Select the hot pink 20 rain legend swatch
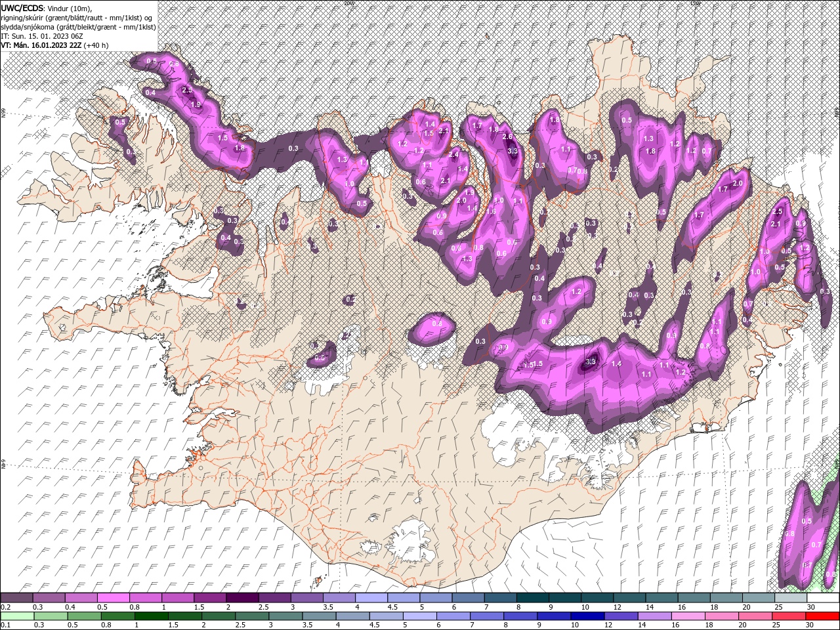This screenshot has width=840, height=630. click(756, 616)
